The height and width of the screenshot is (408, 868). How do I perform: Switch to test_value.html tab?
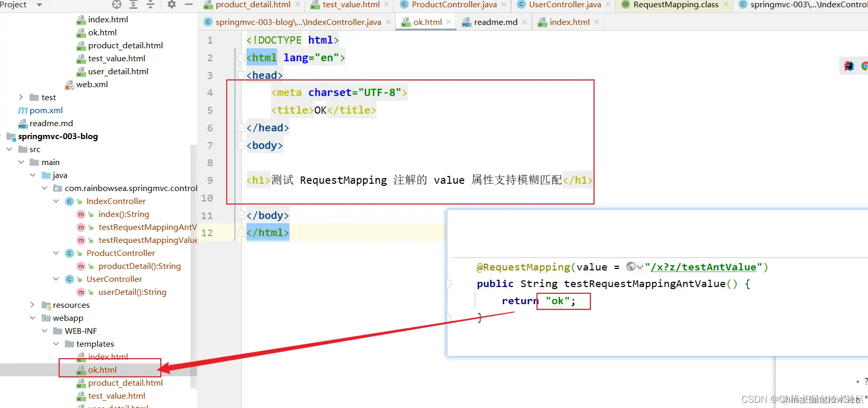coord(351,5)
